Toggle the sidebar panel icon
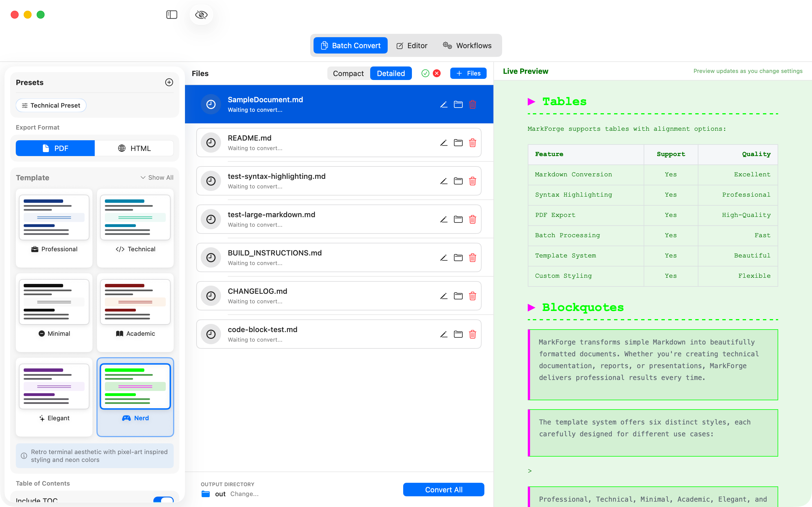The image size is (812, 507). point(171,14)
